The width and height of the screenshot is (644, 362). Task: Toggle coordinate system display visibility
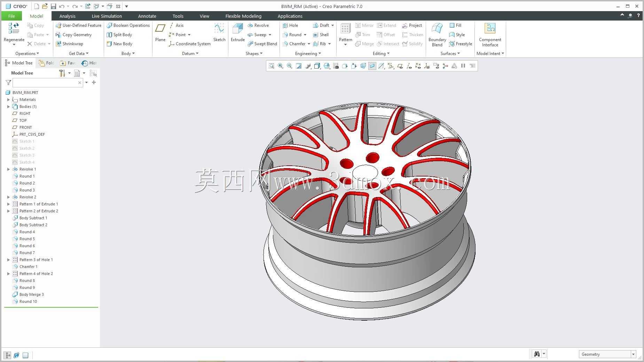click(427, 66)
